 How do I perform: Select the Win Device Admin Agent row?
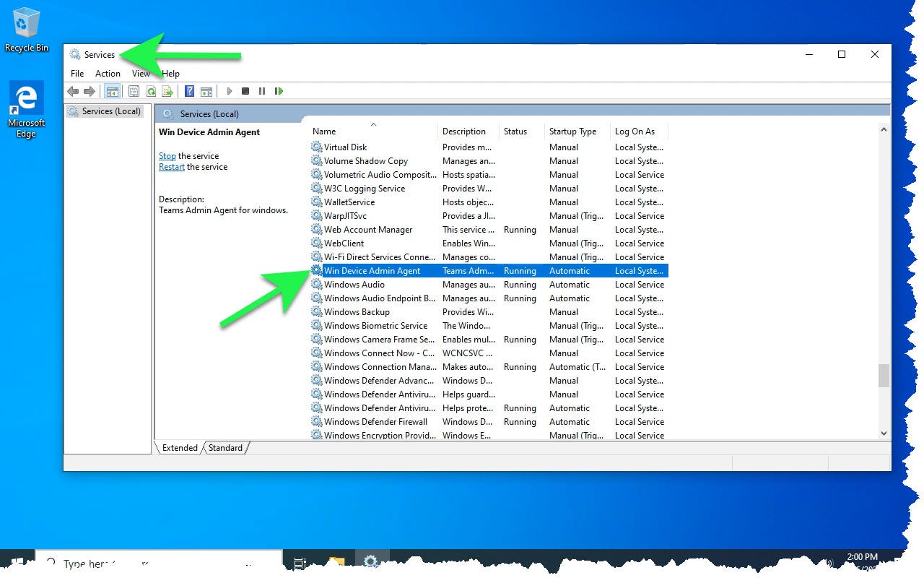coord(489,270)
